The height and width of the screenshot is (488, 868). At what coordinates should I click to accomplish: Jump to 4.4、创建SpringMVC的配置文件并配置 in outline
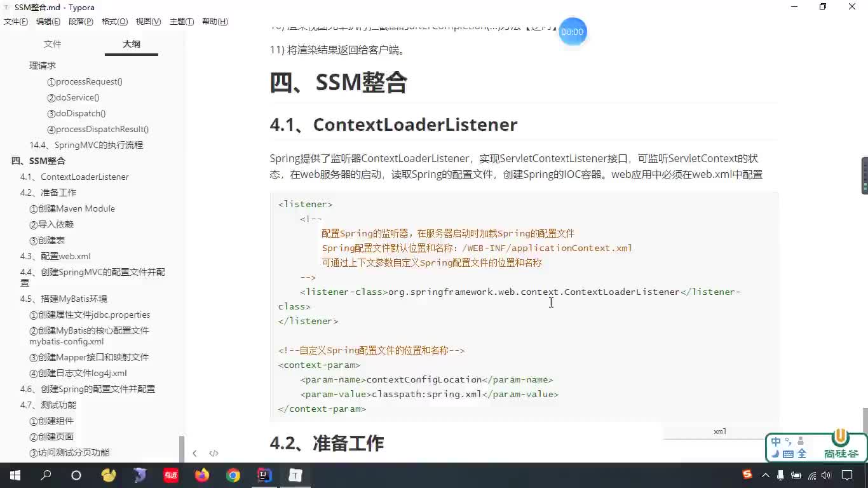pyautogui.click(x=93, y=277)
